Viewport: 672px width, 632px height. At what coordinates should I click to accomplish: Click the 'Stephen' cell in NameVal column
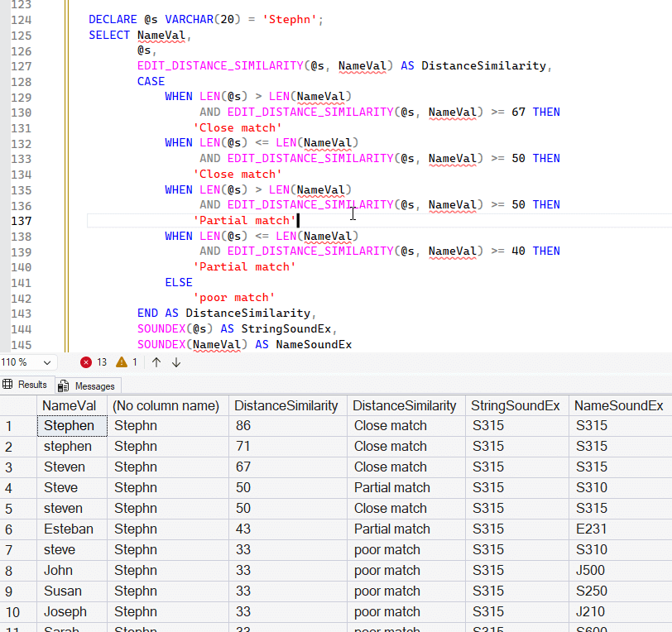(70, 426)
